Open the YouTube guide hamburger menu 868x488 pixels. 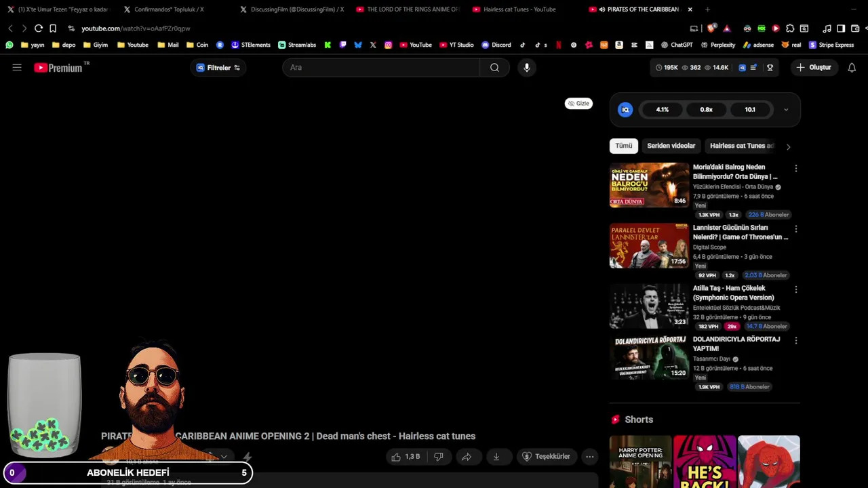coord(17,67)
